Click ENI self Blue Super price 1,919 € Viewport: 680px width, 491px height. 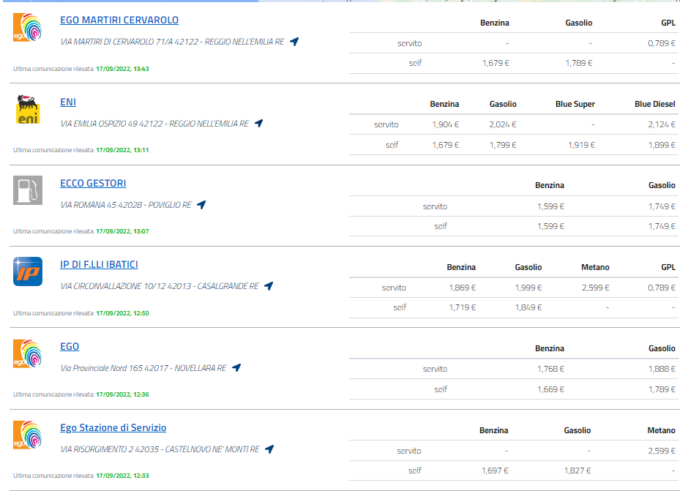tap(582, 145)
